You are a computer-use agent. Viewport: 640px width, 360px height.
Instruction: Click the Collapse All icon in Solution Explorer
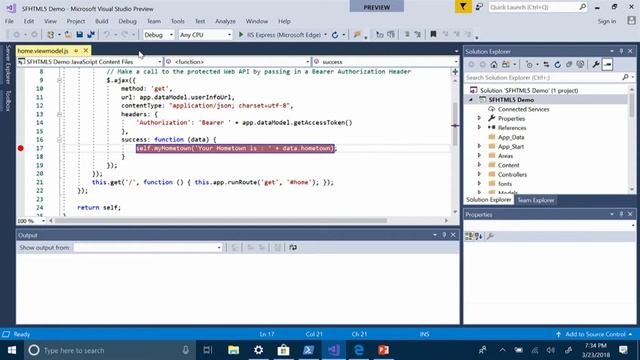(569, 64)
